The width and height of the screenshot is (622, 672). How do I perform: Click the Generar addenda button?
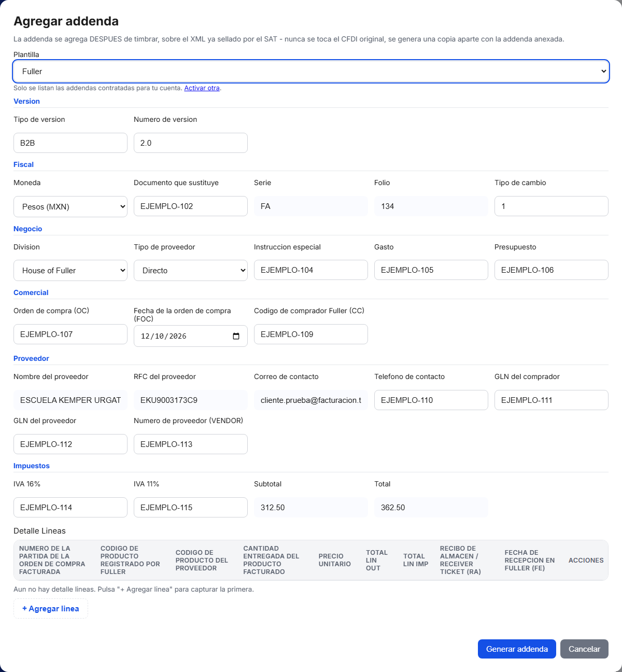pos(517,649)
